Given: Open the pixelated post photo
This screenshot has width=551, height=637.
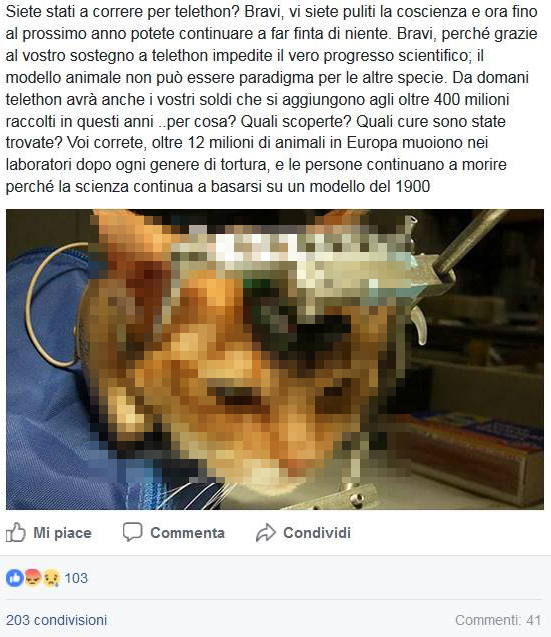Looking at the screenshot, I should (275, 359).
